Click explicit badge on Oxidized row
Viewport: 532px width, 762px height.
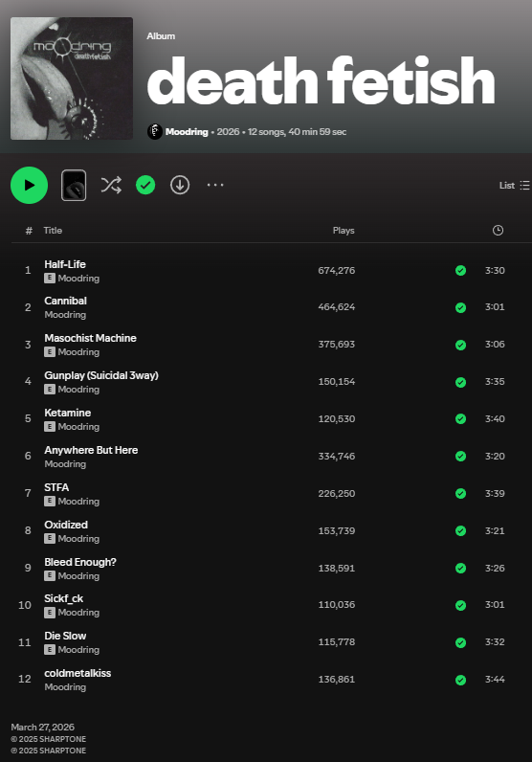click(x=50, y=538)
